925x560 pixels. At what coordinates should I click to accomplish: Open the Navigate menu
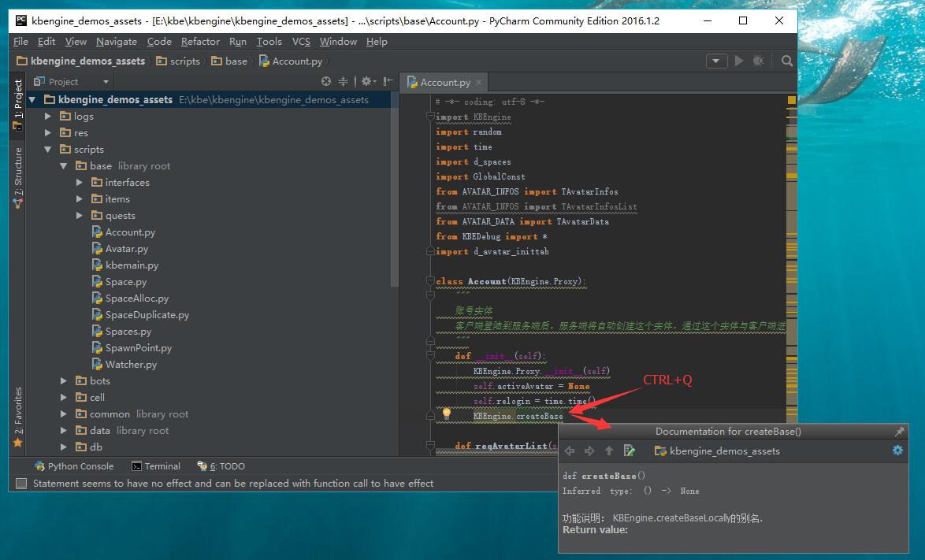click(116, 41)
